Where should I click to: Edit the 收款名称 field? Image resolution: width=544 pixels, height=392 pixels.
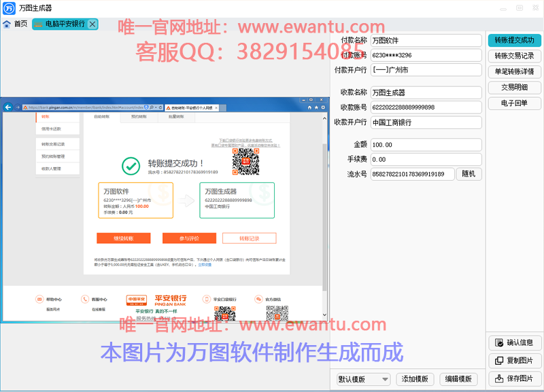[x=426, y=92]
